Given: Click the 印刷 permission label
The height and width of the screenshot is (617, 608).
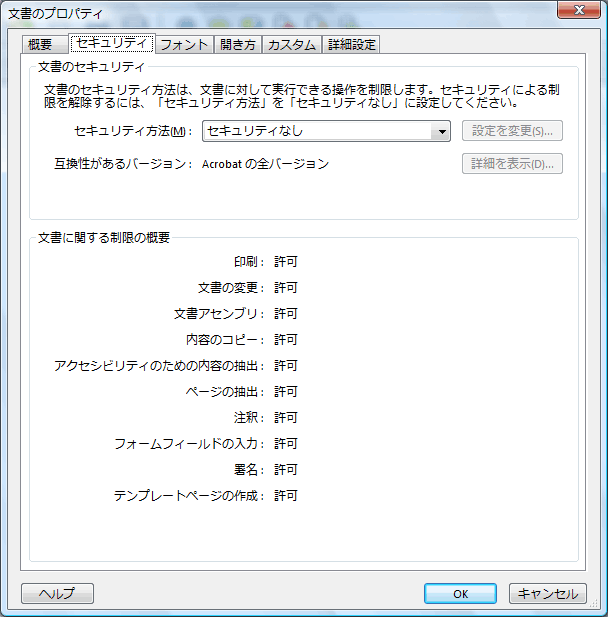Looking at the screenshot, I should (x=248, y=262).
